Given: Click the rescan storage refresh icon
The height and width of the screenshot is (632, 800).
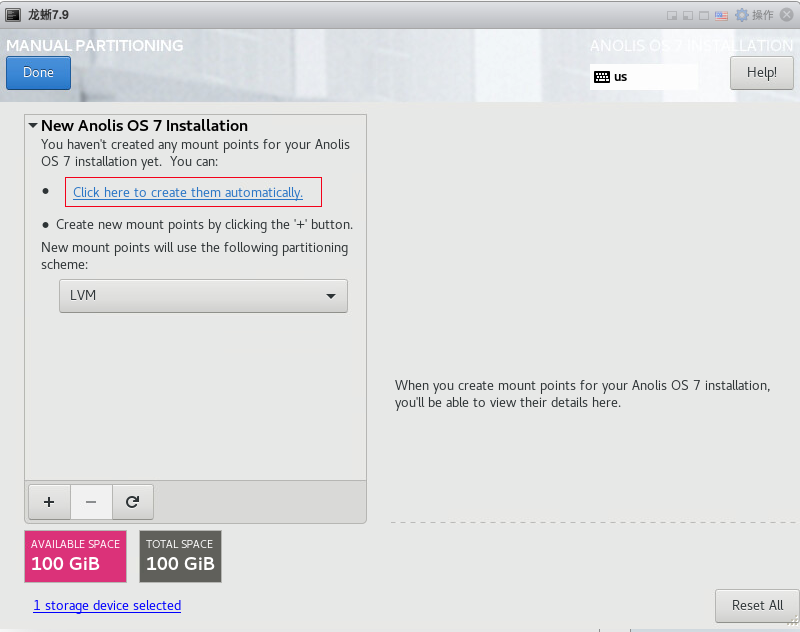Looking at the screenshot, I should 132,501.
